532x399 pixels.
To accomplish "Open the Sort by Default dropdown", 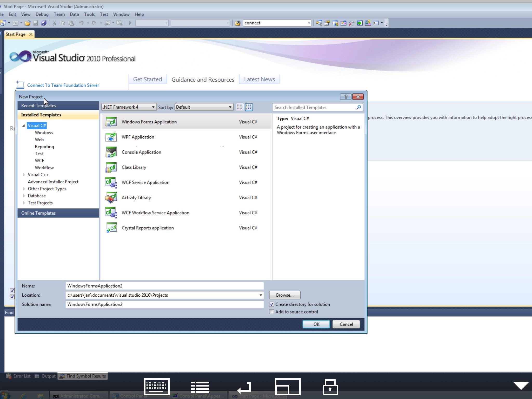I will point(204,107).
